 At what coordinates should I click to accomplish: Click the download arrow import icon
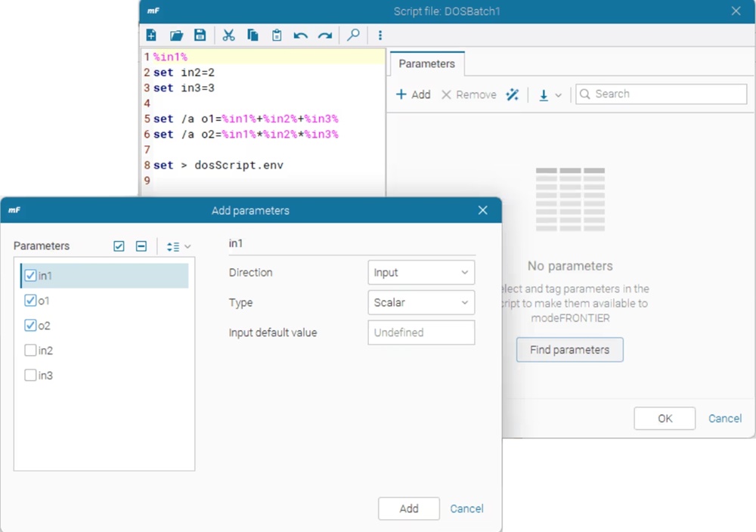coord(544,95)
